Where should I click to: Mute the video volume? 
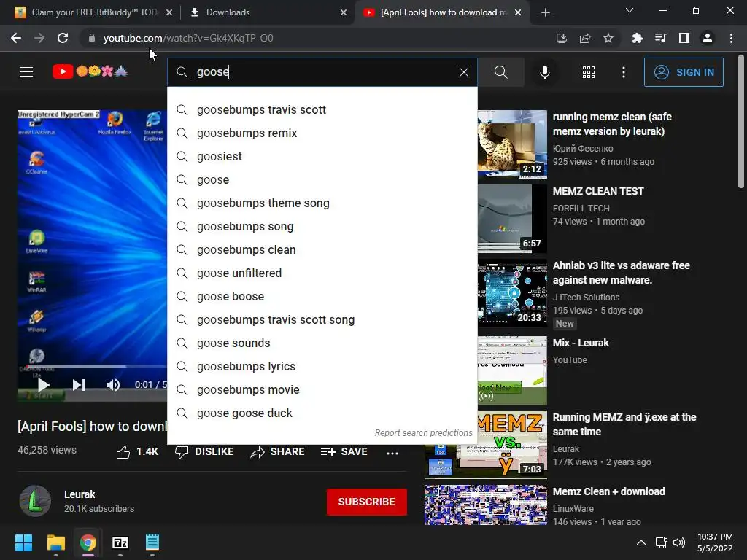[113, 385]
